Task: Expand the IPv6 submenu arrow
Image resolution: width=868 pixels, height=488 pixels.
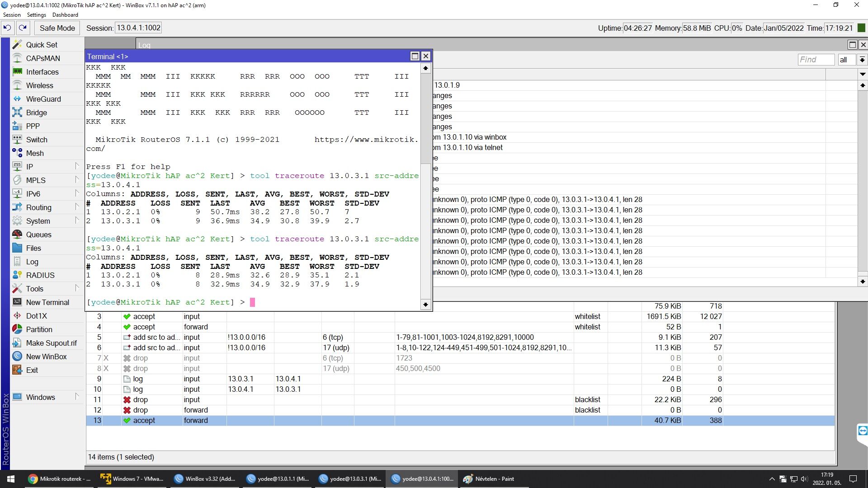Action: click(x=77, y=193)
